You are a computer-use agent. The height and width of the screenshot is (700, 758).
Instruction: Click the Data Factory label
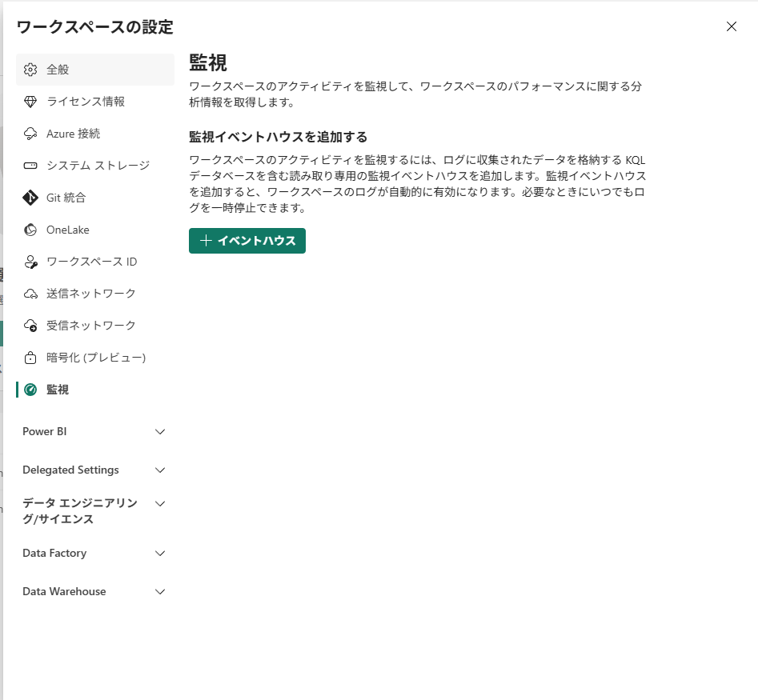click(54, 553)
